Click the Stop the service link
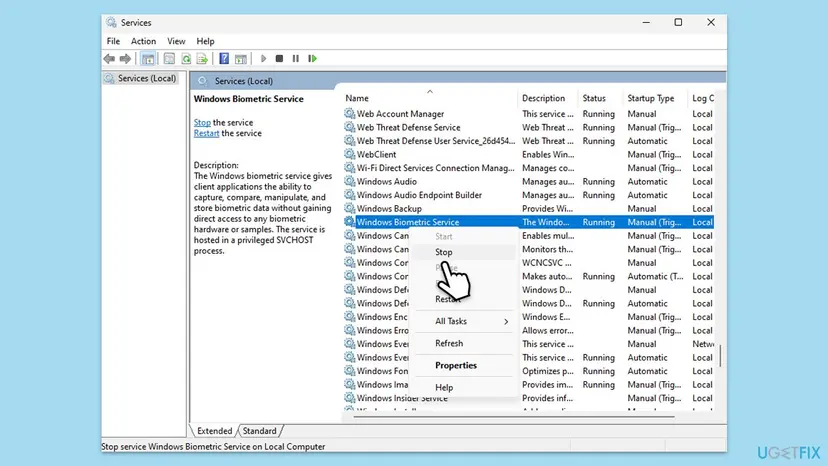 point(202,123)
